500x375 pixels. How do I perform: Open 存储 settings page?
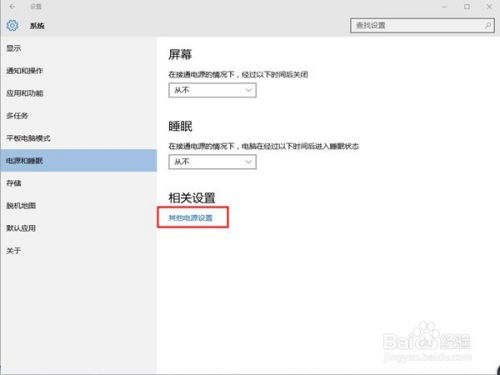coord(78,183)
